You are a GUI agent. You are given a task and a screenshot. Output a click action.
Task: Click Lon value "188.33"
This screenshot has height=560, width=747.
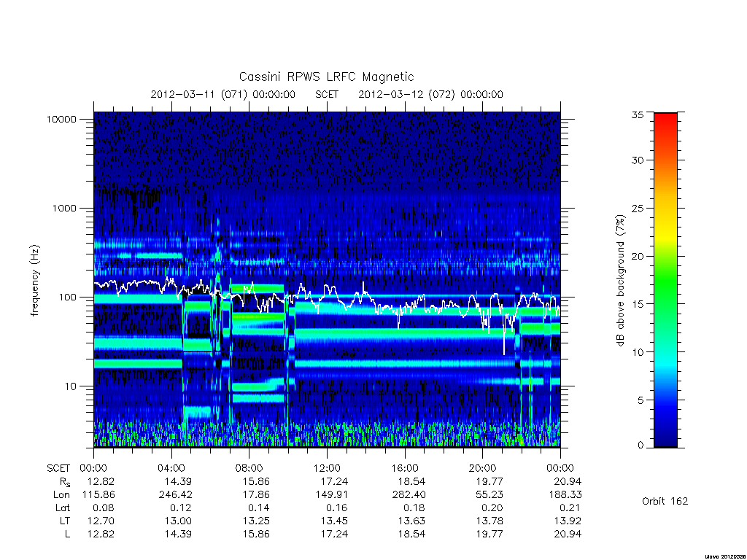(565, 495)
